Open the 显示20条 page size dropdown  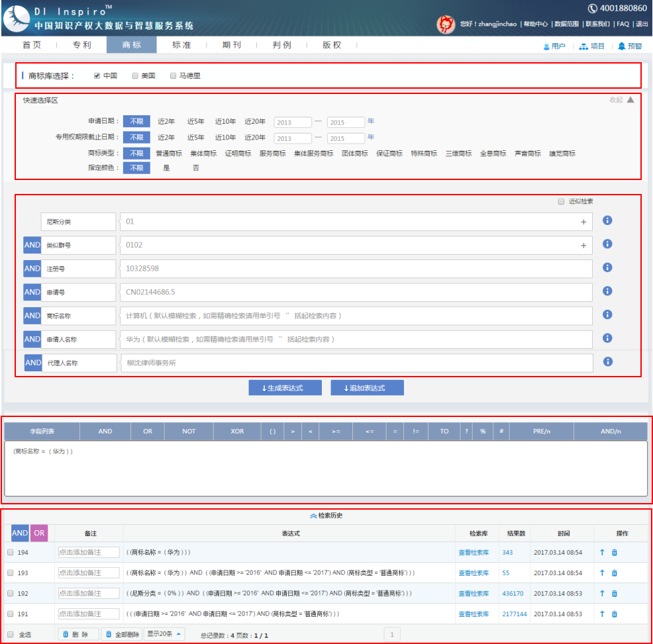point(164,634)
